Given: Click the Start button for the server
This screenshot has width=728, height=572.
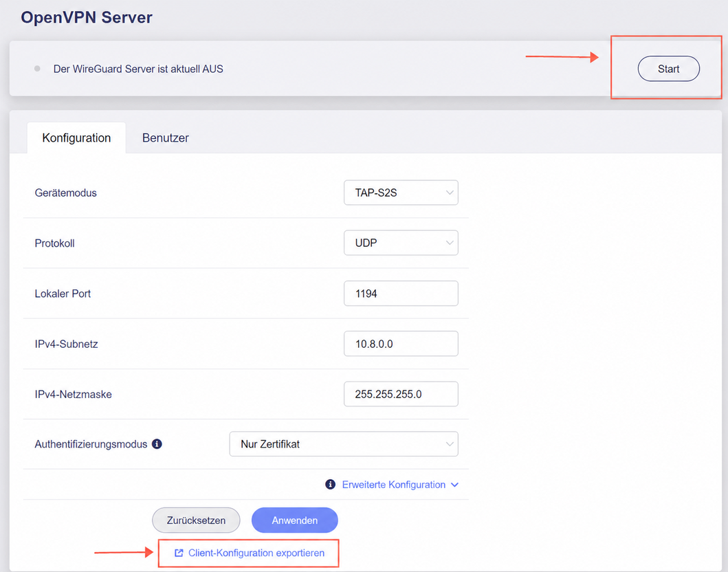Looking at the screenshot, I should click(x=669, y=69).
